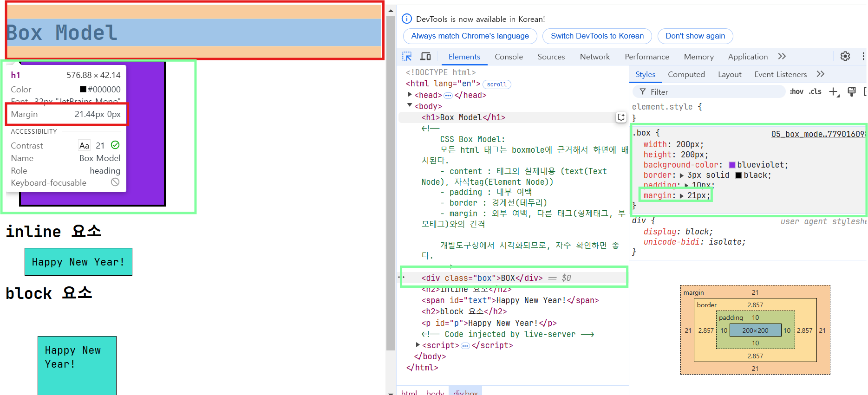Screen dimensions: 868x395
Task: Click the styles Filter input field
Action: pyautogui.click(x=709, y=92)
